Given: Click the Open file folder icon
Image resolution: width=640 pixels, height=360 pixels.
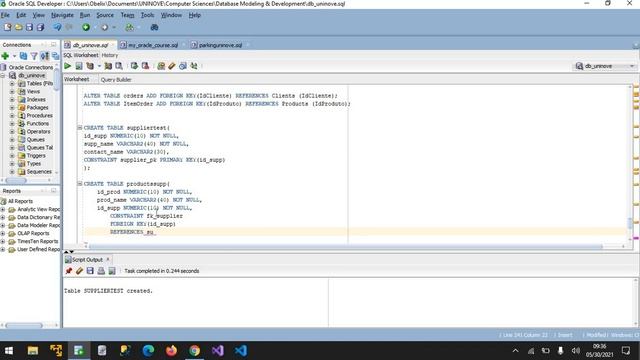Looking at the screenshot, I should point(18,27).
